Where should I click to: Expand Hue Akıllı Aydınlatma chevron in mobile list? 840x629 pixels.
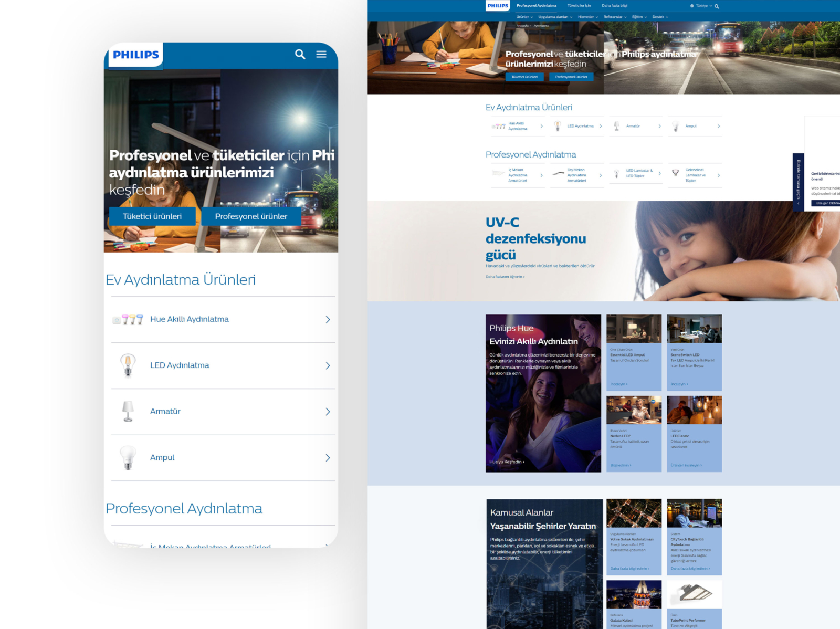tap(328, 319)
